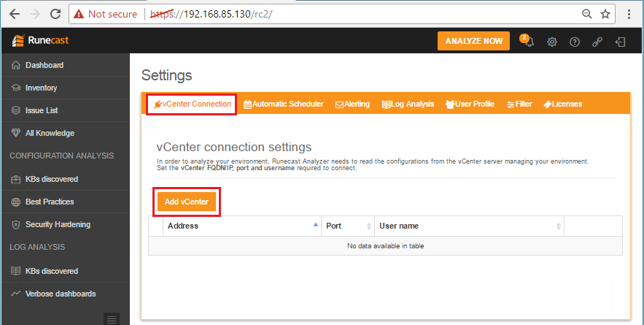Image resolution: width=644 pixels, height=325 pixels.
Task: Open help via question mark icon
Action: point(575,42)
